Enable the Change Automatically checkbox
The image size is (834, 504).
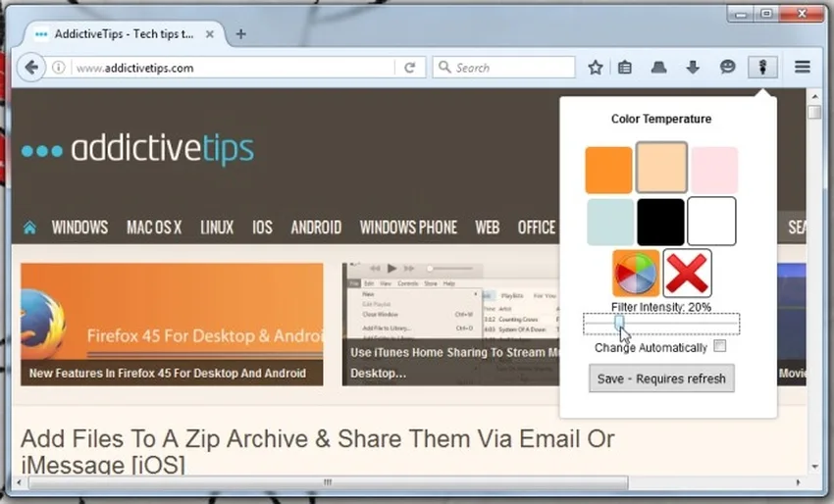coord(719,346)
